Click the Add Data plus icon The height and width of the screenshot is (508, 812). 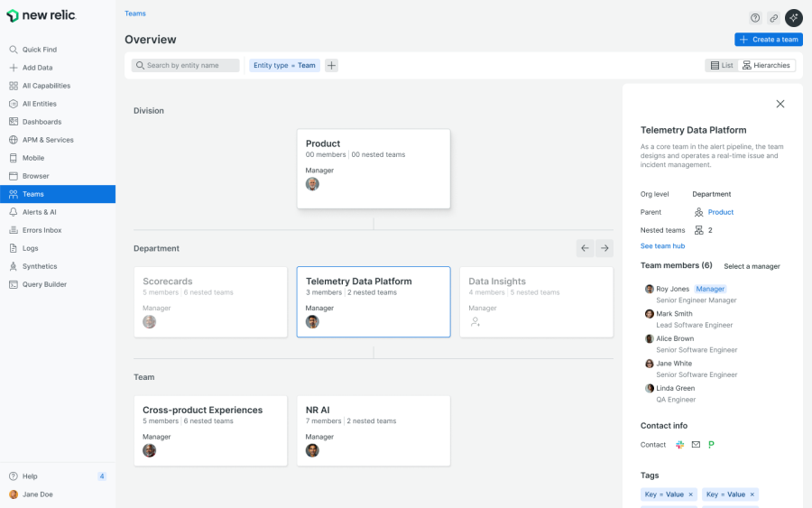tap(14, 68)
